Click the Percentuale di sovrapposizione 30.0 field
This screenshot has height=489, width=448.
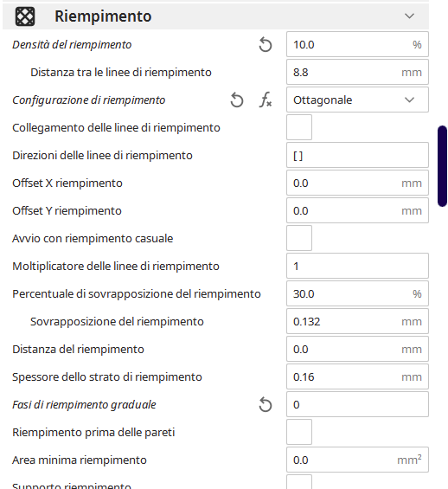357,293
